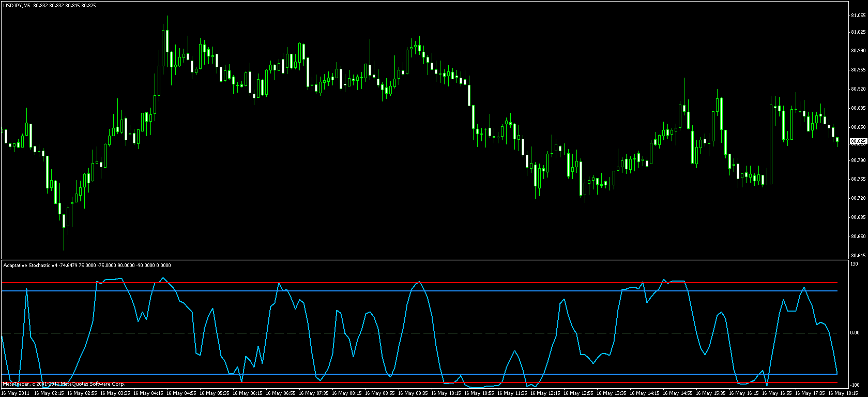
Task: Select the Adaptative Stochastic v4 indicator label
Action: [x=30, y=266]
